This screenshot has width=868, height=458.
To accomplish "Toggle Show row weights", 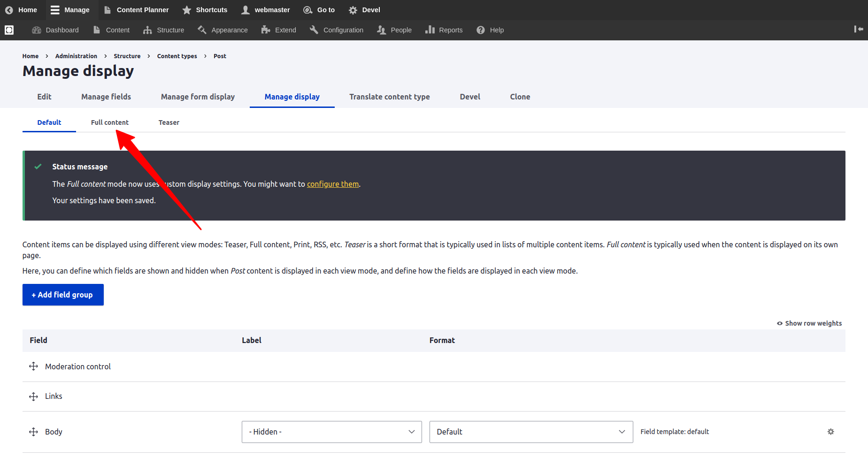I will pos(809,323).
